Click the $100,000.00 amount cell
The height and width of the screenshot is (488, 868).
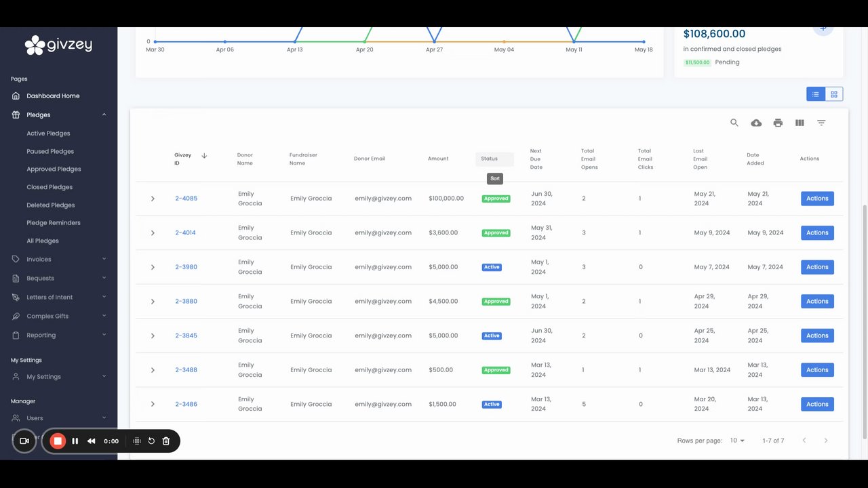point(446,199)
